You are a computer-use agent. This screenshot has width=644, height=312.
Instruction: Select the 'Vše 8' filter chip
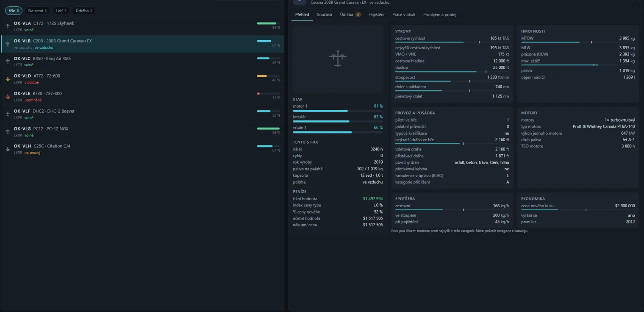pos(14,11)
